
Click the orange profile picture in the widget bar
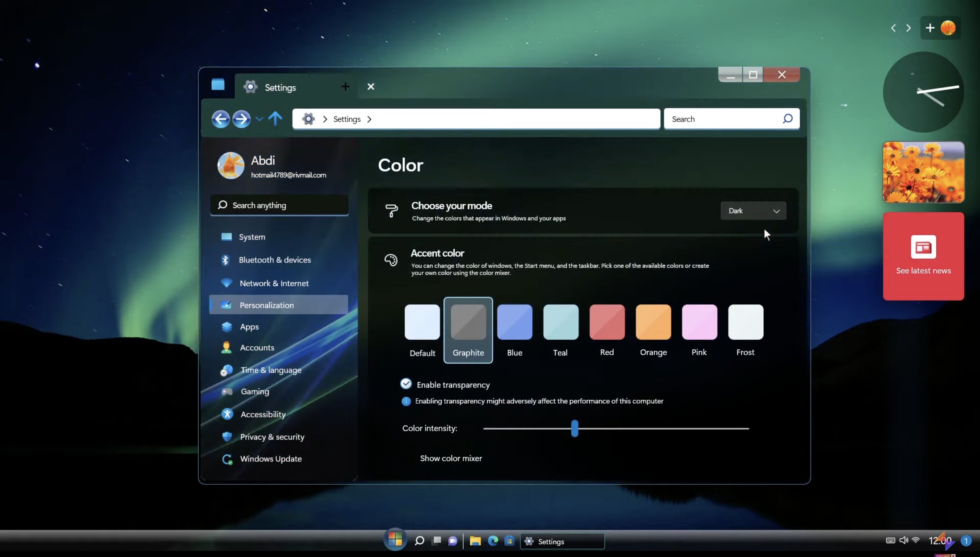coord(948,28)
